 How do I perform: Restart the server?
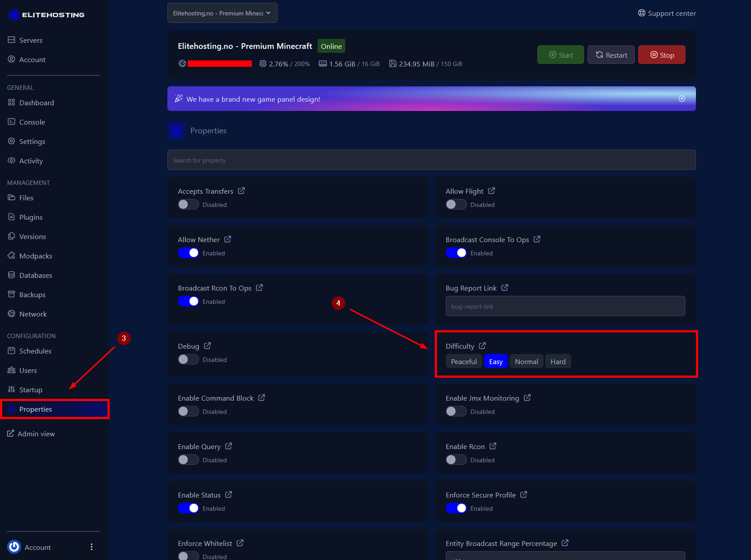pos(611,55)
